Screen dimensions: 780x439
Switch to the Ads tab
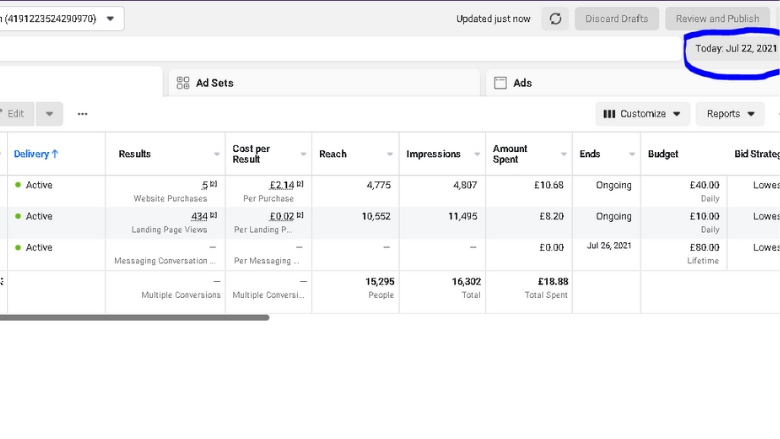(633, 83)
